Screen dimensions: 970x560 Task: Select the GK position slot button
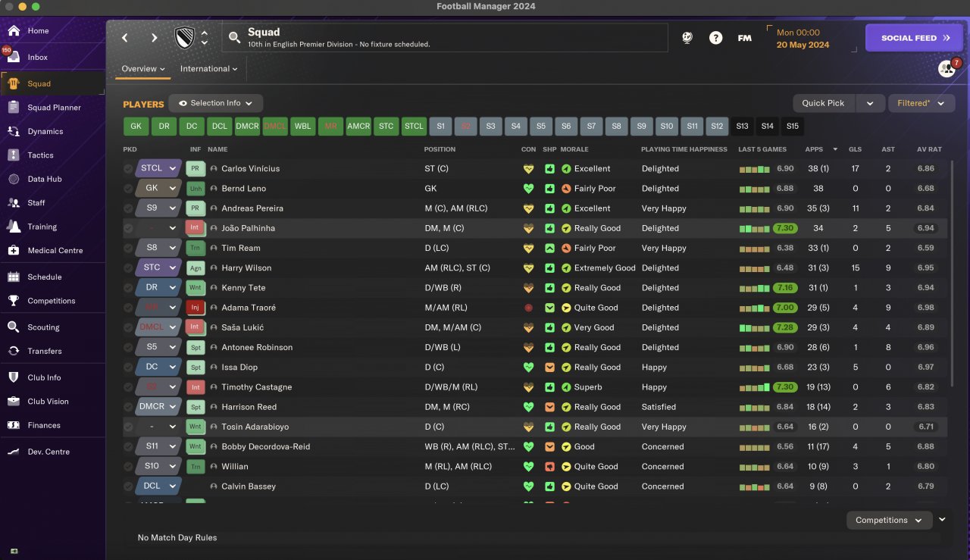pos(136,127)
